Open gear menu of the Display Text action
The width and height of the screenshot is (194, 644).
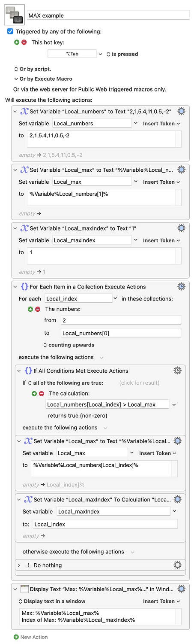[181, 589]
